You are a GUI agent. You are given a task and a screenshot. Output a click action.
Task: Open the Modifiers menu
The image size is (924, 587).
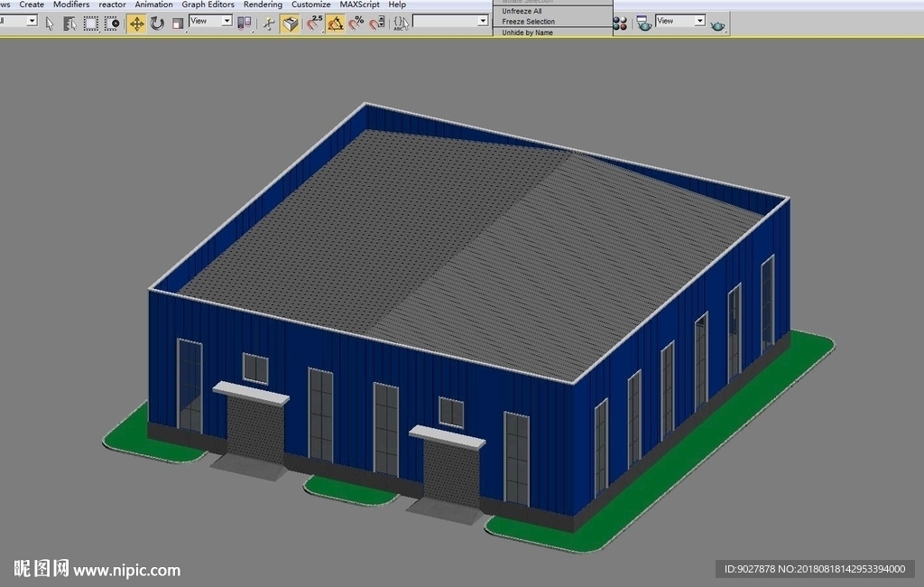[x=71, y=5]
